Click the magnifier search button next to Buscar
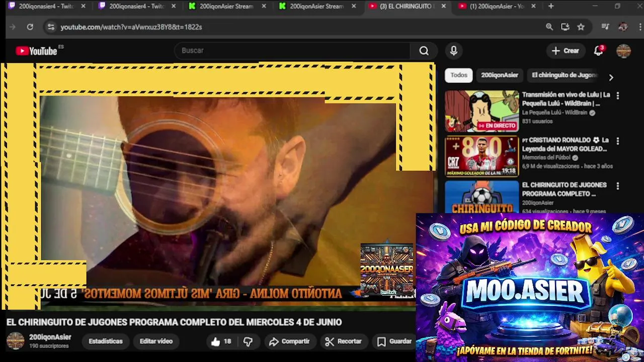 point(424,51)
